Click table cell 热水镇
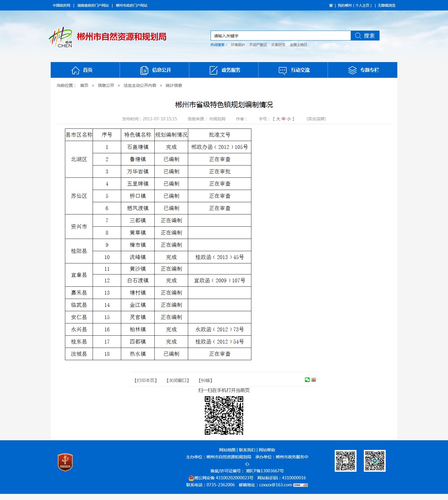The height and width of the screenshot is (500, 448). (138, 354)
